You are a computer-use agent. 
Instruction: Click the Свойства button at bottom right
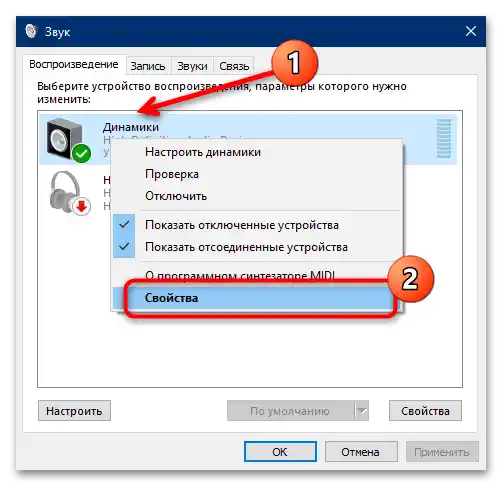click(425, 411)
